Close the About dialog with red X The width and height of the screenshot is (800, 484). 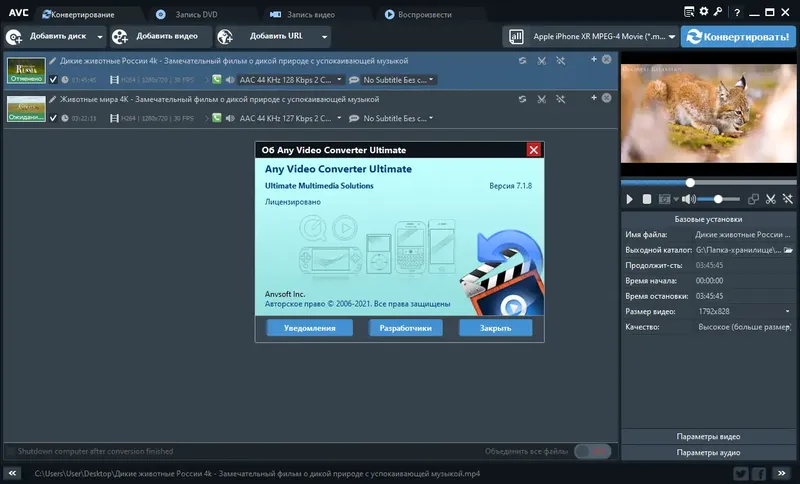pyautogui.click(x=534, y=149)
